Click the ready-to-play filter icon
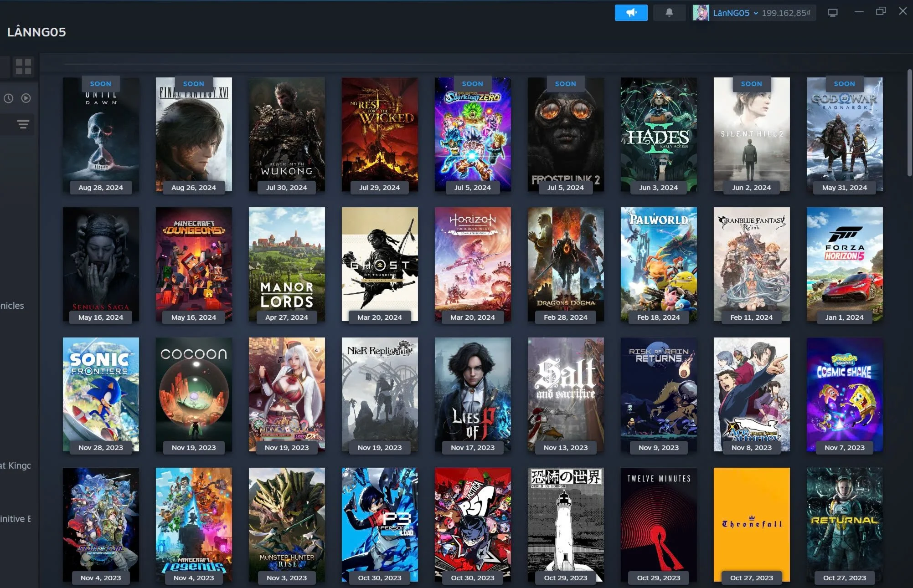The image size is (913, 588). click(26, 98)
